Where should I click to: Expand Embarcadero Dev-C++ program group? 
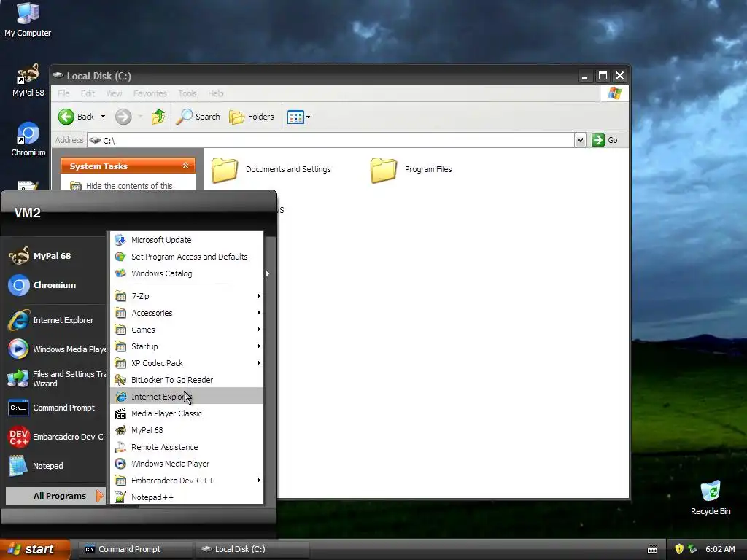(x=187, y=481)
